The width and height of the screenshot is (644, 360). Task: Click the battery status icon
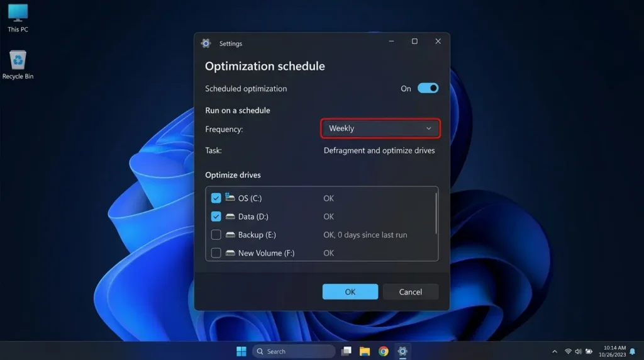click(x=589, y=351)
